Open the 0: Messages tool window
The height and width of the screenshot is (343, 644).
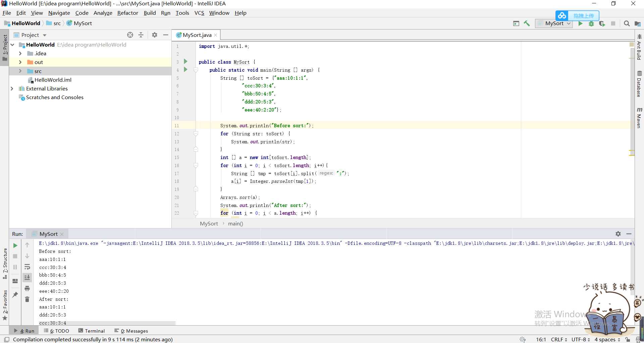point(131,331)
